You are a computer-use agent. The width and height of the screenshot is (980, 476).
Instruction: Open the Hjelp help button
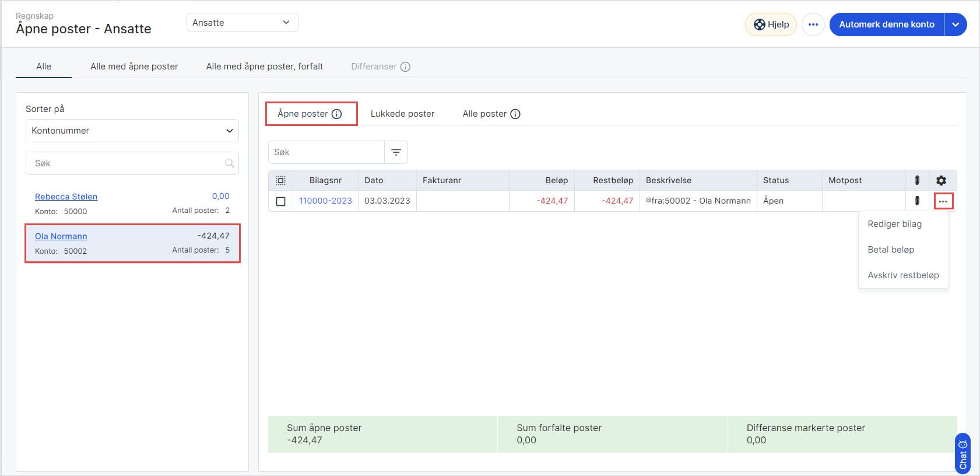(x=771, y=24)
